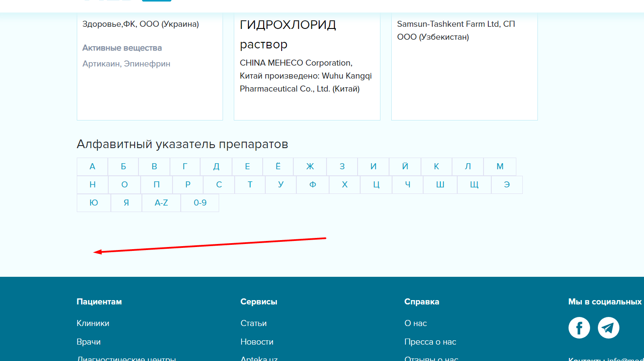
Task: Go to letter Т drugs
Action: (250, 185)
